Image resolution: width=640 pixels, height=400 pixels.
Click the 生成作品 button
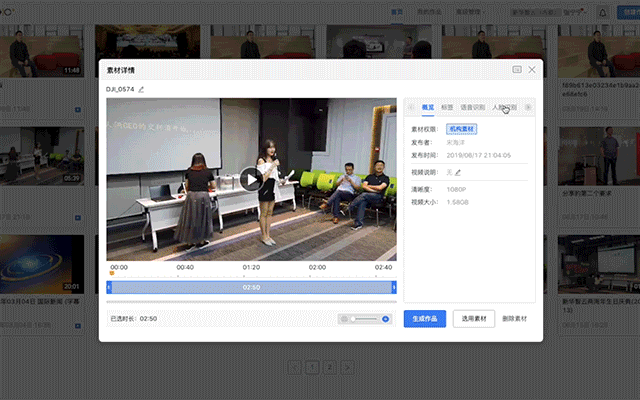point(425,319)
